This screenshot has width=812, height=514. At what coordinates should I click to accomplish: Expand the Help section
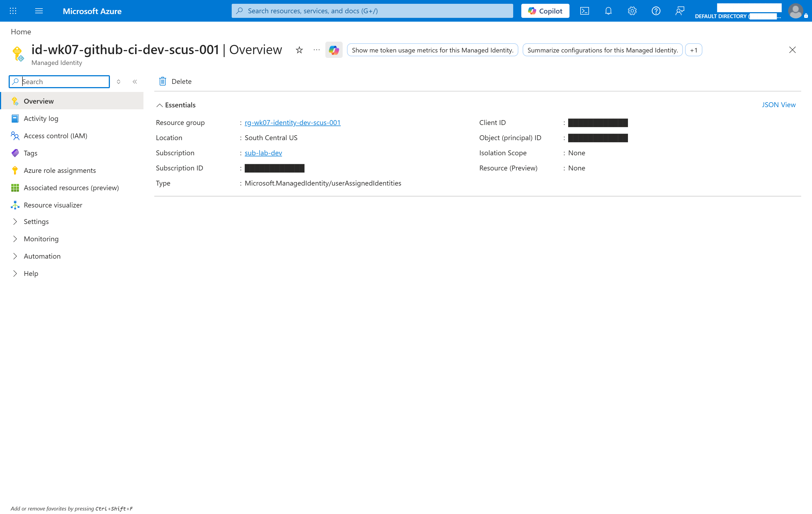point(72,273)
